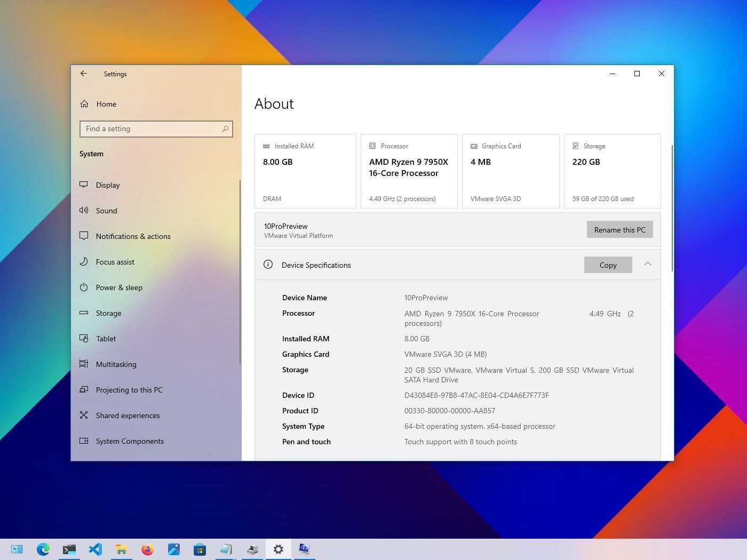Click the back arrow in Settings
Viewport: 747px width, 560px height.
84,74
